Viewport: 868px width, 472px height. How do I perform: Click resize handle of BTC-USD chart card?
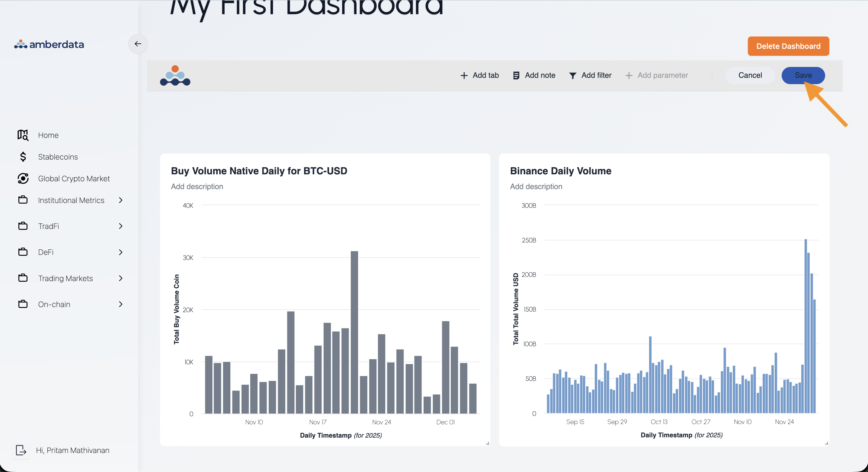(x=487, y=443)
